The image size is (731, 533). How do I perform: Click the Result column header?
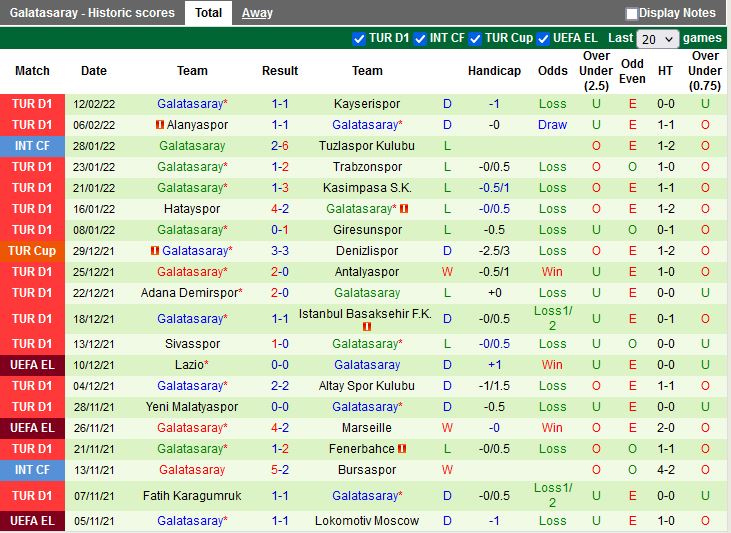(x=280, y=71)
